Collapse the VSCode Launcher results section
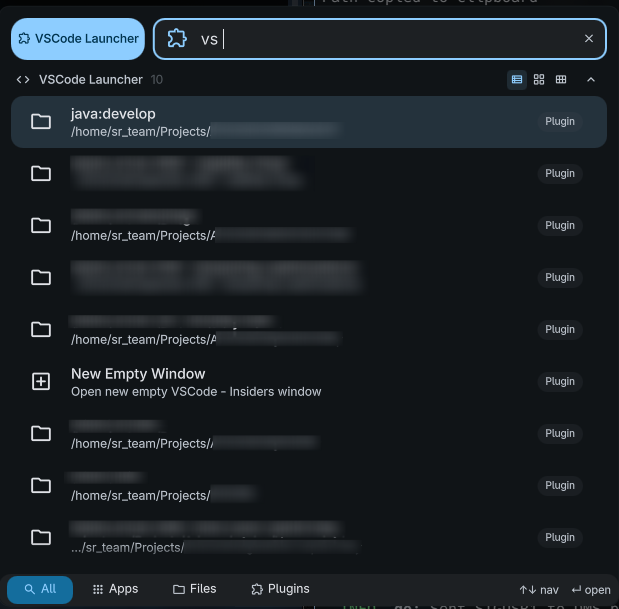The image size is (619, 609). pyautogui.click(x=591, y=80)
